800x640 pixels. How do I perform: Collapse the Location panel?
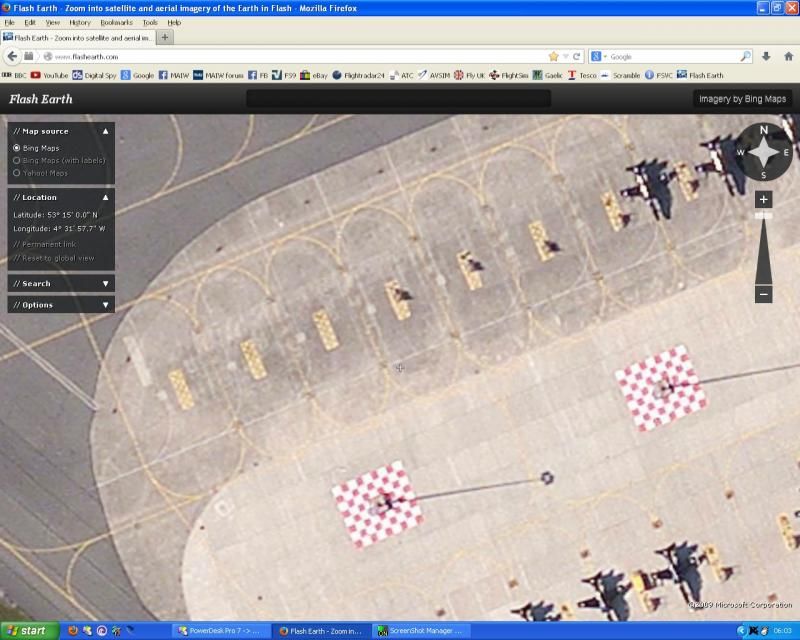click(x=106, y=198)
